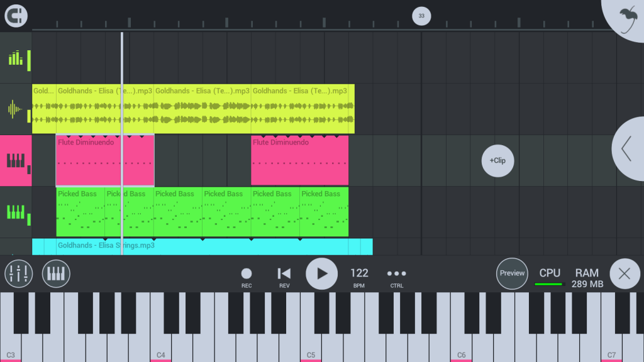
Task: Select the drum track icon with green bars
Action: [16, 58]
